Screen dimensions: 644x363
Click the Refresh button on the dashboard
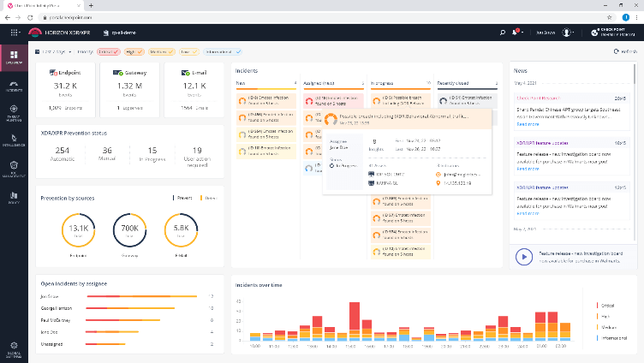[625, 51]
